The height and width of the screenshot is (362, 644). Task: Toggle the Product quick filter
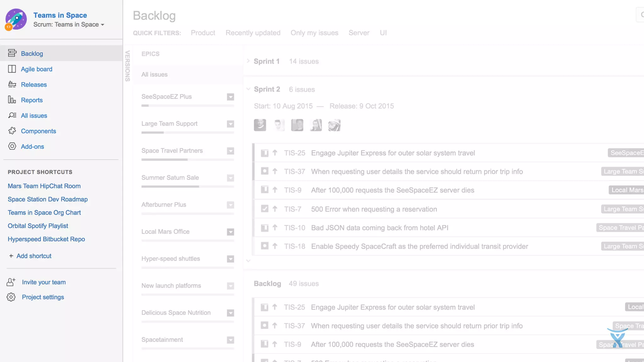(x=203, y=33)
